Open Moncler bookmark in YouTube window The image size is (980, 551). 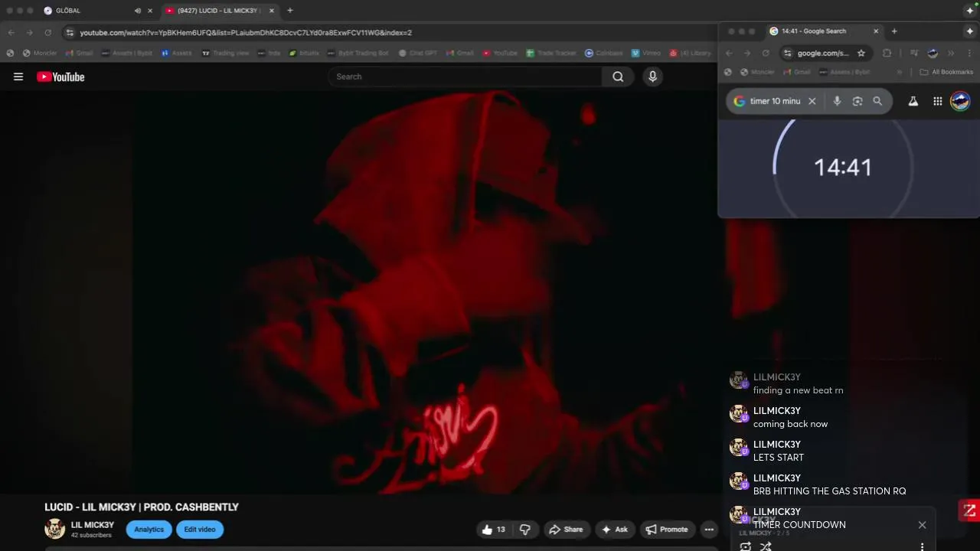tap(40, 53)
